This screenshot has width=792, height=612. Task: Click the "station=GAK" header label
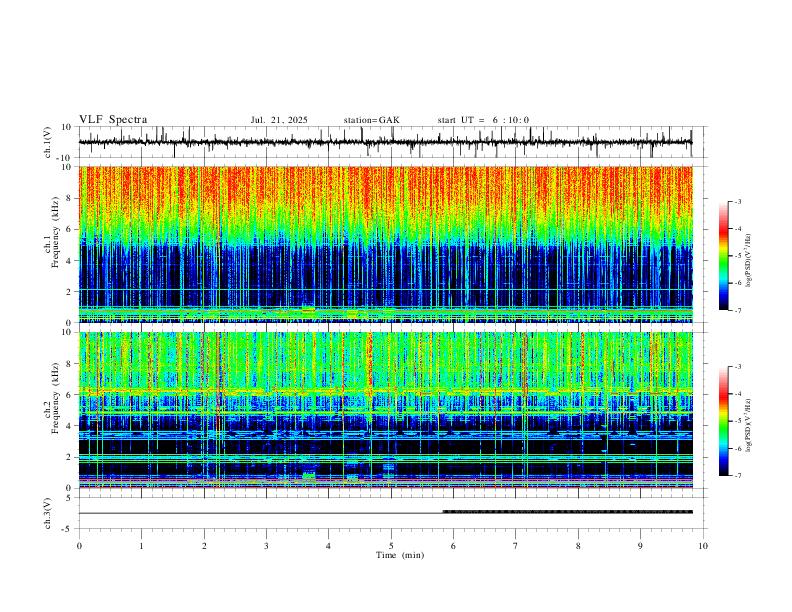(x=372, y=120)
